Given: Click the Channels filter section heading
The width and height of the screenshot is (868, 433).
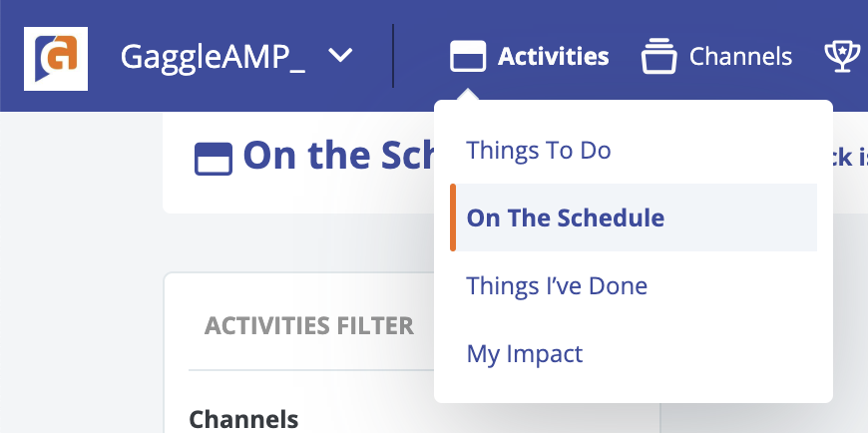Looking at the screenshot, I should [x=243, y=420].
